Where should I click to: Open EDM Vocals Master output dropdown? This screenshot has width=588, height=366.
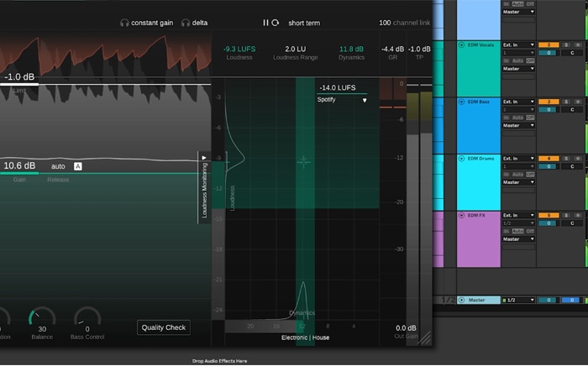(518, 69)
